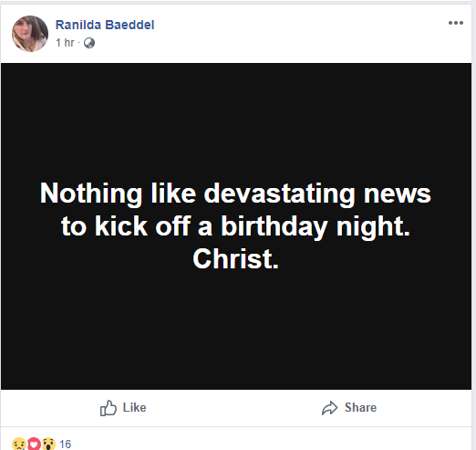Select the sad crying reaction emoji
The image size is (476, 450).
[x=19, y=444]
